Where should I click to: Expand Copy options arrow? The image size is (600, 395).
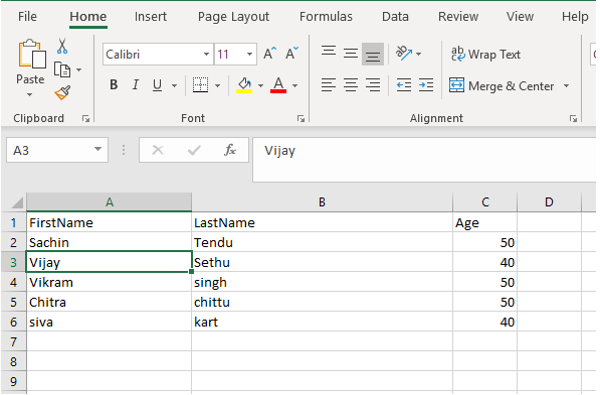coord(79,70)
